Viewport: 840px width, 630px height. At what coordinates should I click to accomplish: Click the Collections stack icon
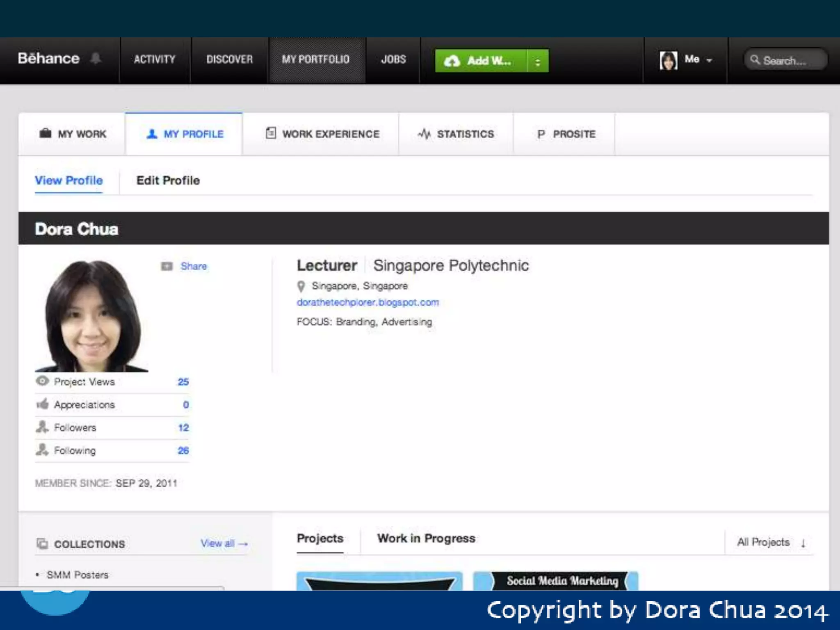[x=42, y=543]
